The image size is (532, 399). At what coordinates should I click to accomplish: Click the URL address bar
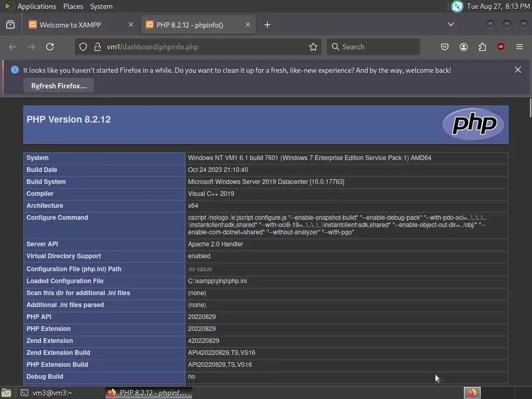pyautogui.click(x=198, y=47)
